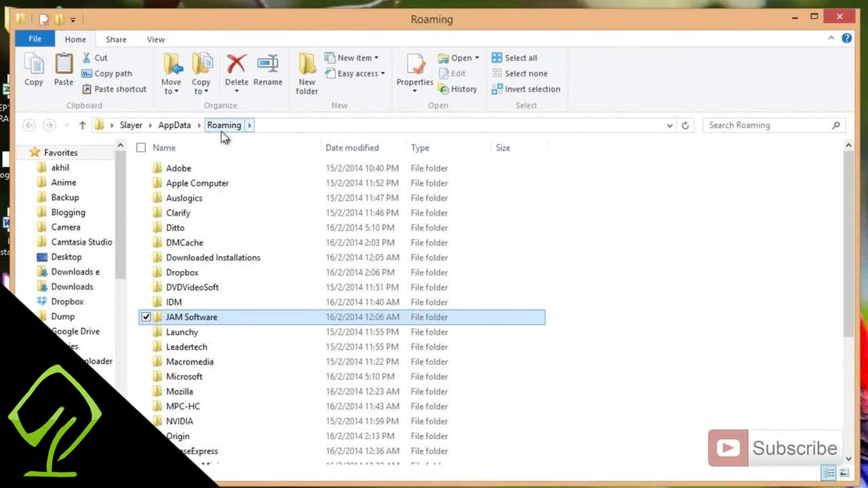
Task: Open file History in the ribbon
Action: coord(458,89)
